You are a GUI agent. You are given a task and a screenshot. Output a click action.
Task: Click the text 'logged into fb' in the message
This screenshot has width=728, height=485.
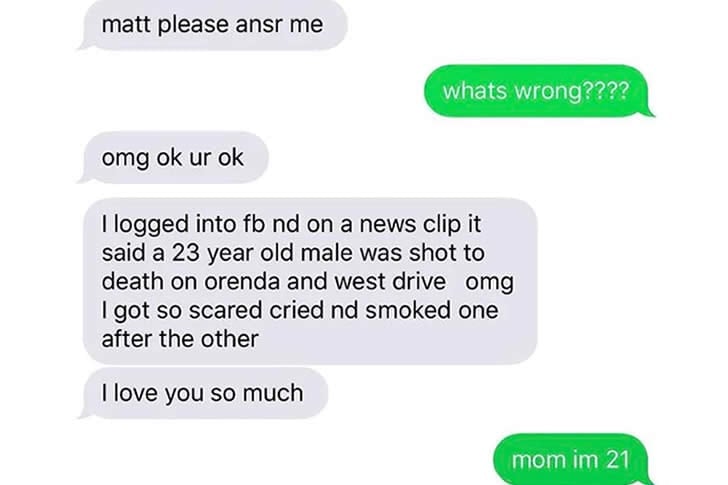[x=189, y=226]
